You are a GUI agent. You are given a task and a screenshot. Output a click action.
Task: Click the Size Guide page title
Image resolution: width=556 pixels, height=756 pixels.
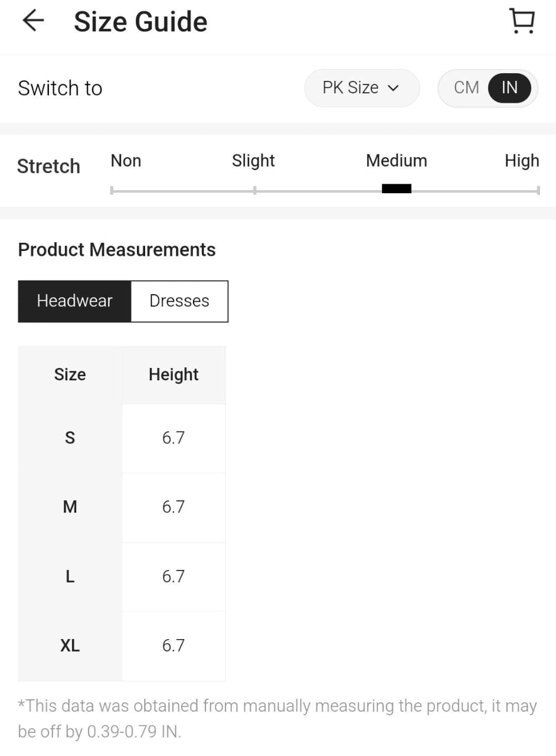pyautogui.click(x=140, y=22)
